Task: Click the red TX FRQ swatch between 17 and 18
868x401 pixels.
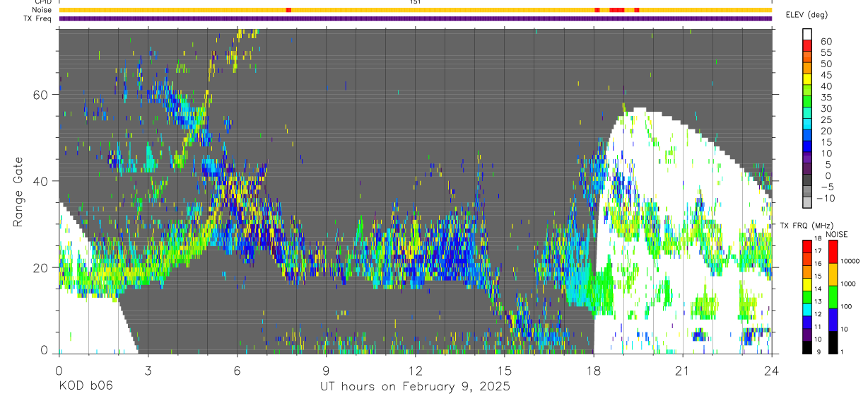Action: pyautogui.click(x=807, y=246)
